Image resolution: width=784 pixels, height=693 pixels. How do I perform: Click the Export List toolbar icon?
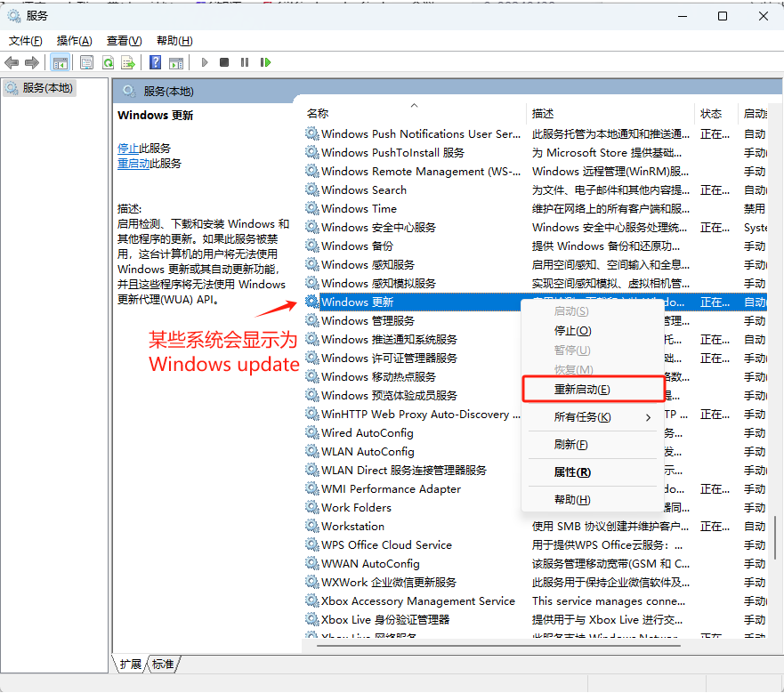pyautogui.click(x=127, y=62)
